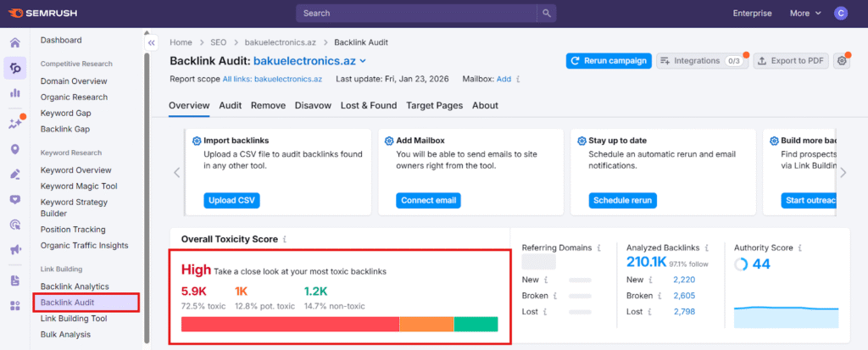Click the Stay up to date gear icon

[x=581, y=141]
